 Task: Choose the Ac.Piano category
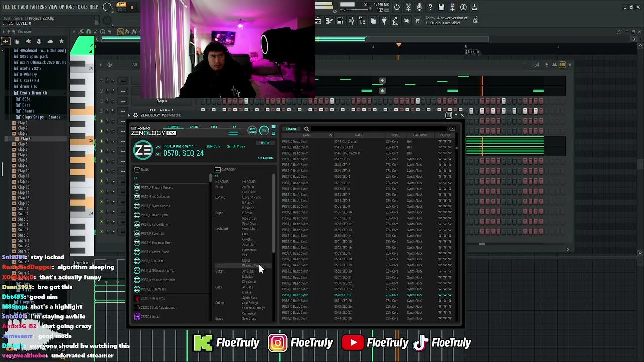(248, 187)
